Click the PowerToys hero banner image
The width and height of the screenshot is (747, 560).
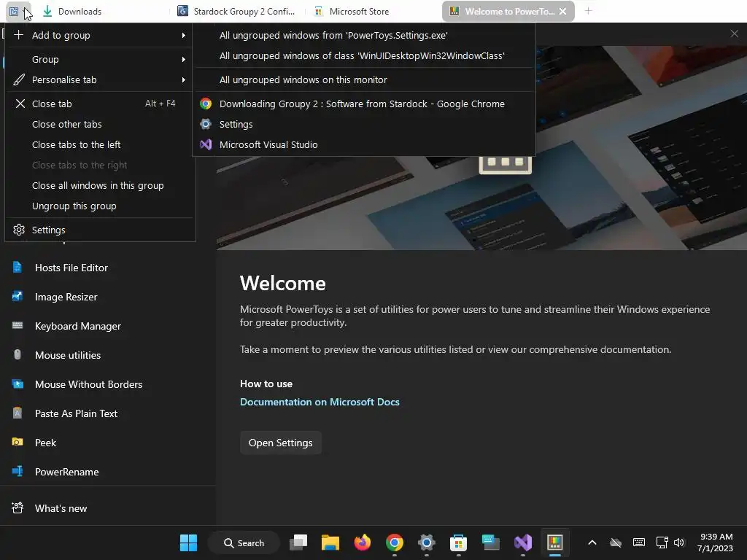click(481, 147)
